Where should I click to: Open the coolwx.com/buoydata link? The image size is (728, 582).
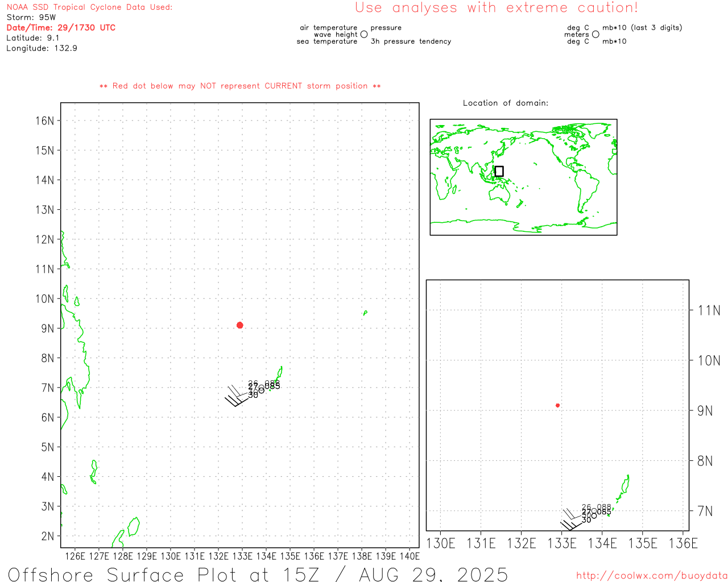click(x=652, y=576)
